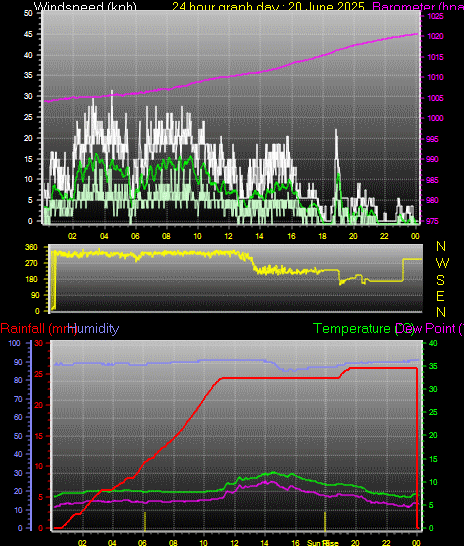Click the 80 label on the blue humidity axis

point(18,380)
